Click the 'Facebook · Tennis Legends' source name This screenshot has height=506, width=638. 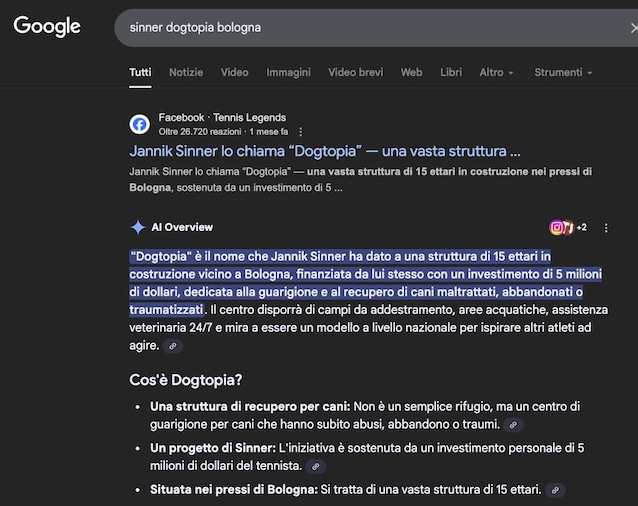point(222,118)
